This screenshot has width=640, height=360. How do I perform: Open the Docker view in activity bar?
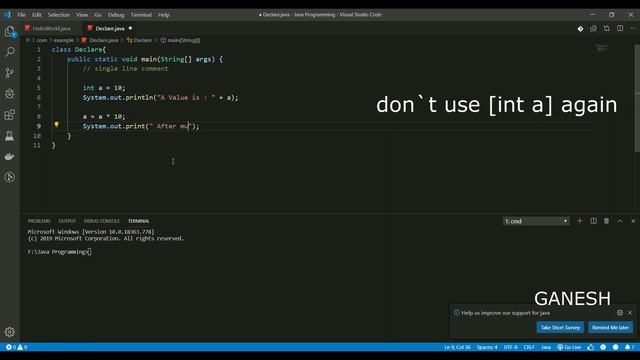[x=9, y=156]
